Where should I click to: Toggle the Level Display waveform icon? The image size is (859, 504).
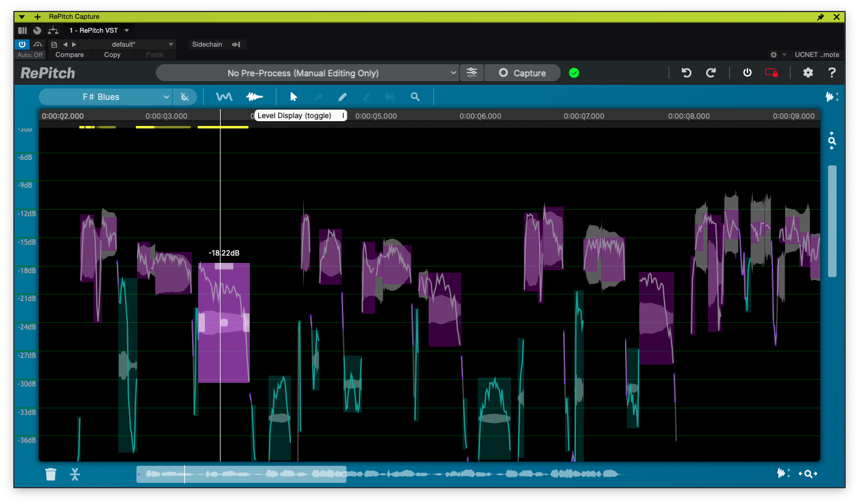255,97
